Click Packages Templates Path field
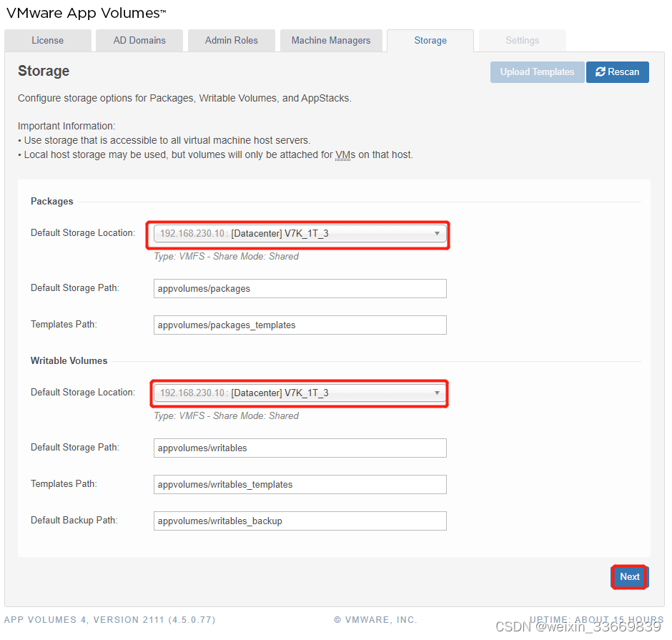The height and width of the screenshot is (640, 672). point(300,325)
